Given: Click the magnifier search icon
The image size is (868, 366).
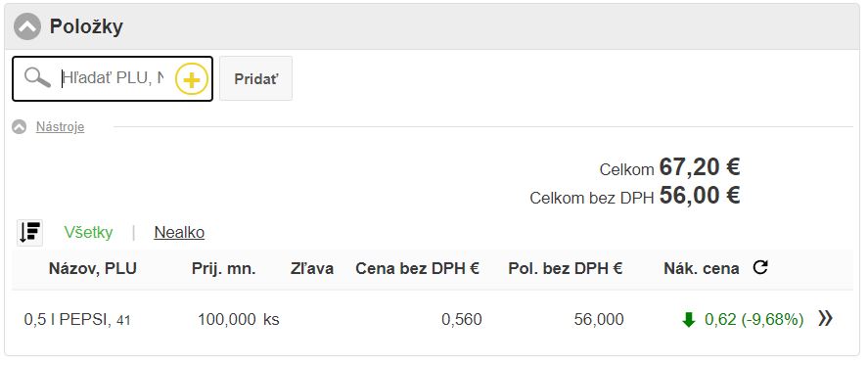Looking at the screenshot, I should 37,78.
